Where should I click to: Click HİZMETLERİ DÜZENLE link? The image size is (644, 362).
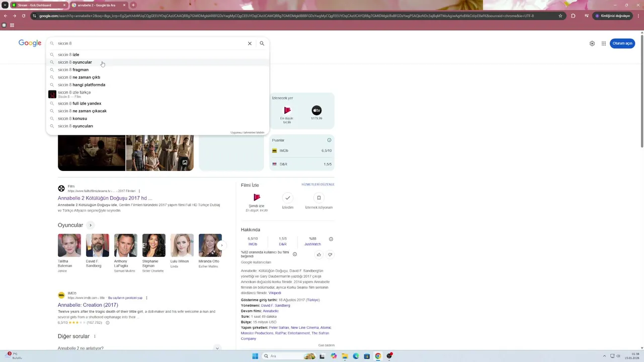318,185
